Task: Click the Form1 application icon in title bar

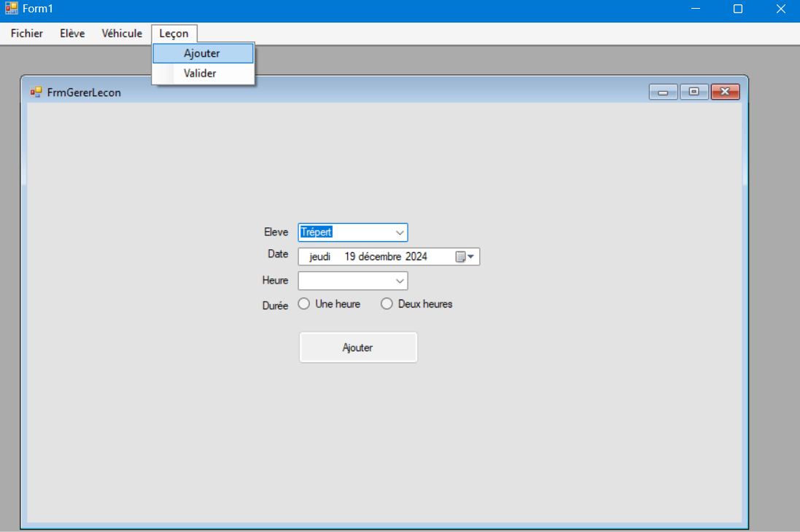Action: pyautogui.click(x=11, y=9)
